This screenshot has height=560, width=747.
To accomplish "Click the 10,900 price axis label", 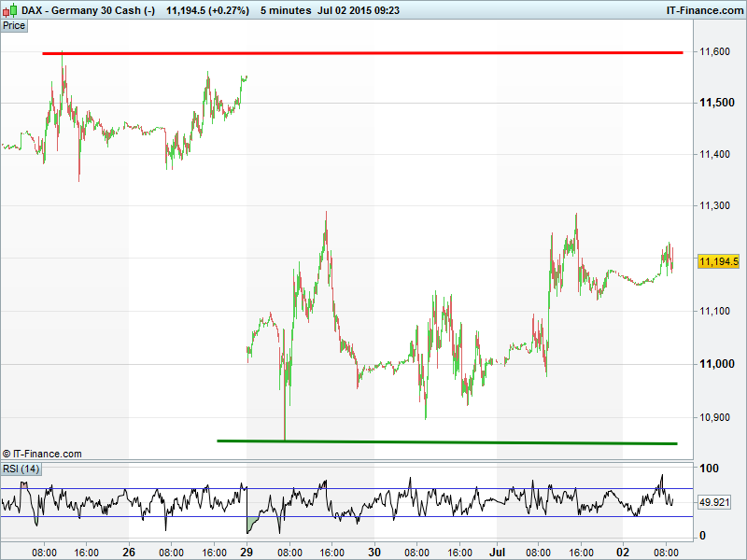I will [x=714, y=417].
